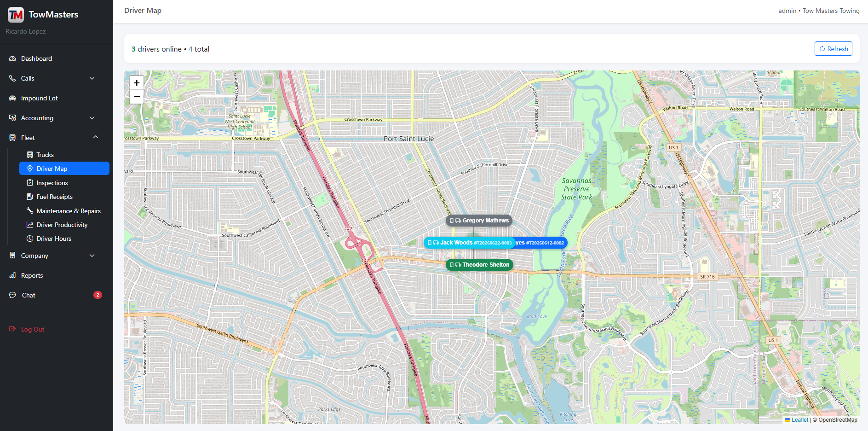This screenshot has height=431, width=868.
Task: Click the Fuel Receipts pump icon
Action: click(30, 197)
